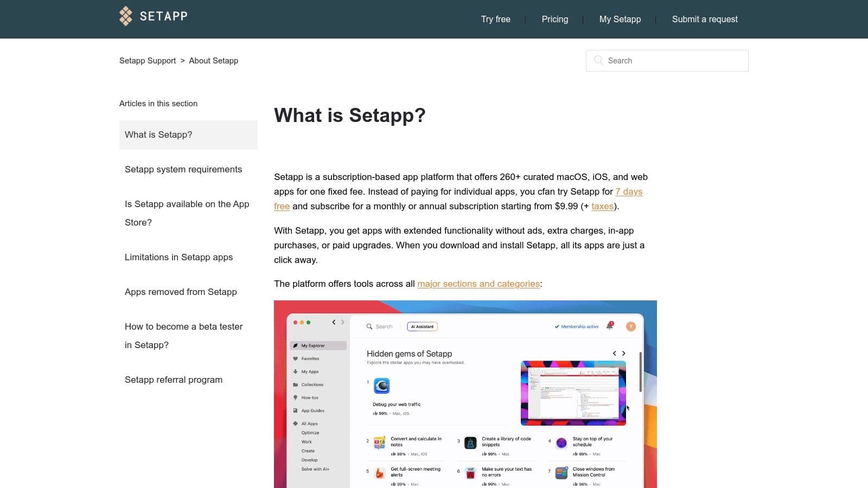Open the Pricing menu item
This screenshot has height=488, width=868.
coord(554,19)
